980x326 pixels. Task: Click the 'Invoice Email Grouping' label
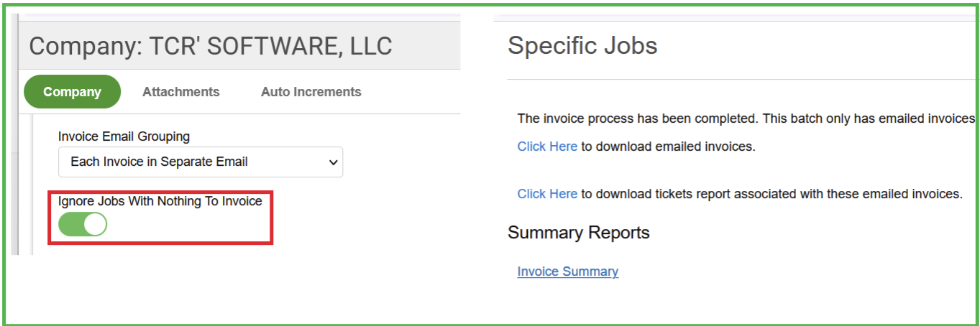[x=124, y=136]
